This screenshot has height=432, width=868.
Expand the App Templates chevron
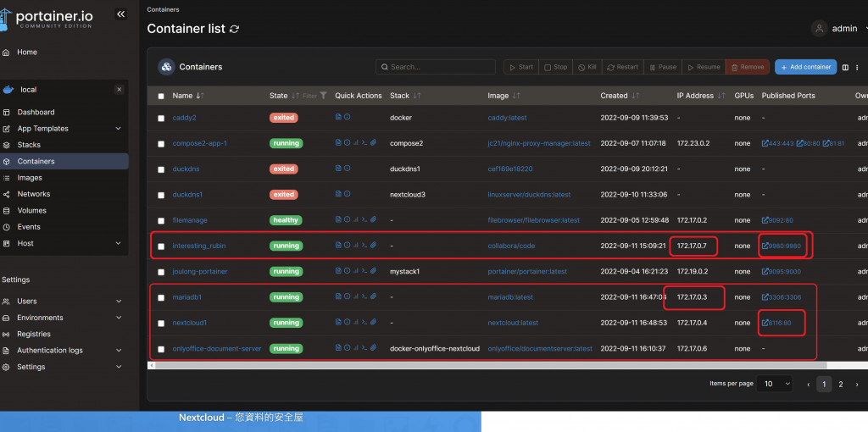(118, 128)
